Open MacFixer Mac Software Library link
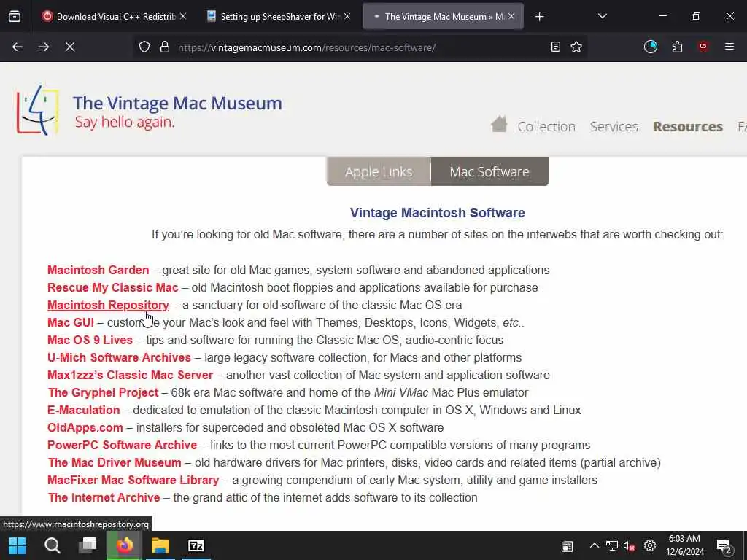 [133, 480]
